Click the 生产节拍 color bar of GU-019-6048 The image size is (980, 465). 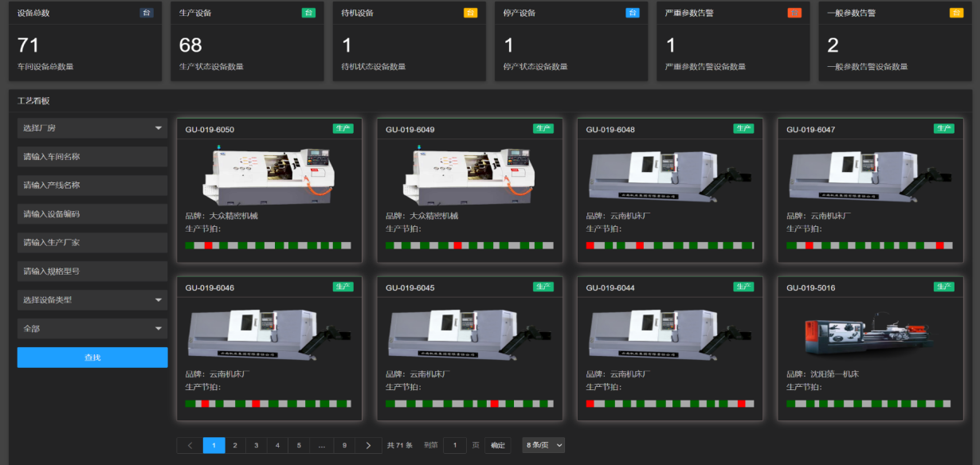(669, 245)
